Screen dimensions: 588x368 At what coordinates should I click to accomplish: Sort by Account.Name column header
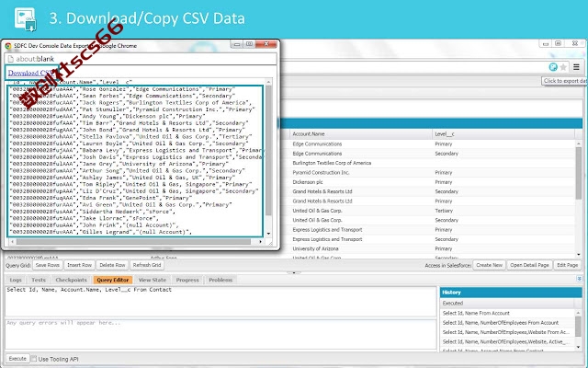[360, 134]
